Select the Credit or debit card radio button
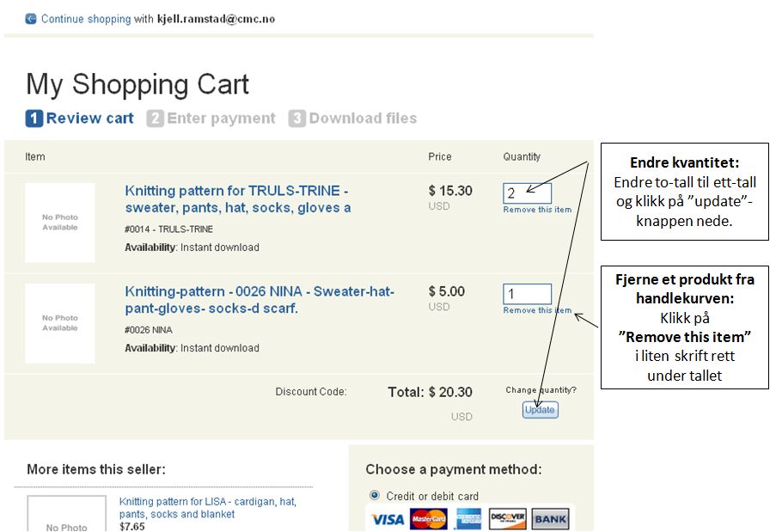This screenshot has height=532, width=776. 375,495
